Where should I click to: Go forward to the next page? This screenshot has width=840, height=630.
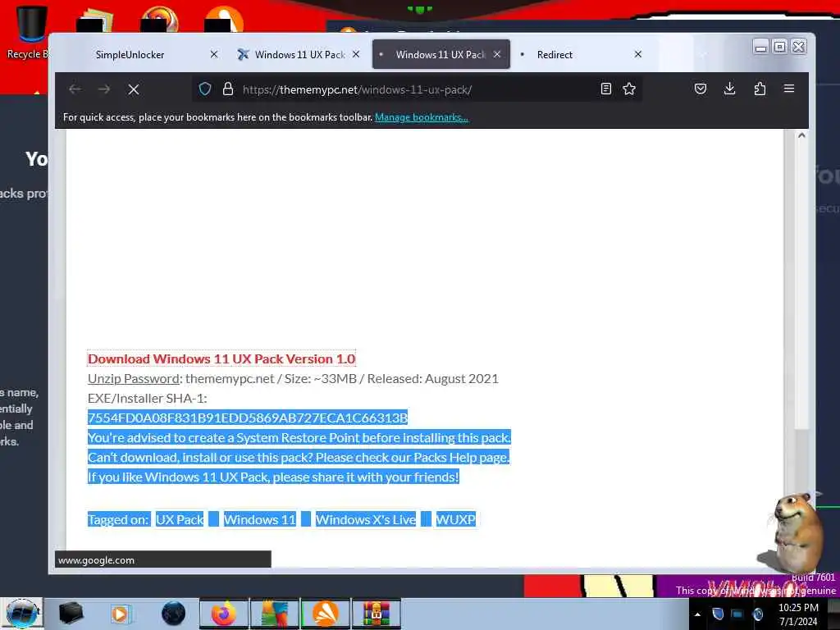coord(104,89)
